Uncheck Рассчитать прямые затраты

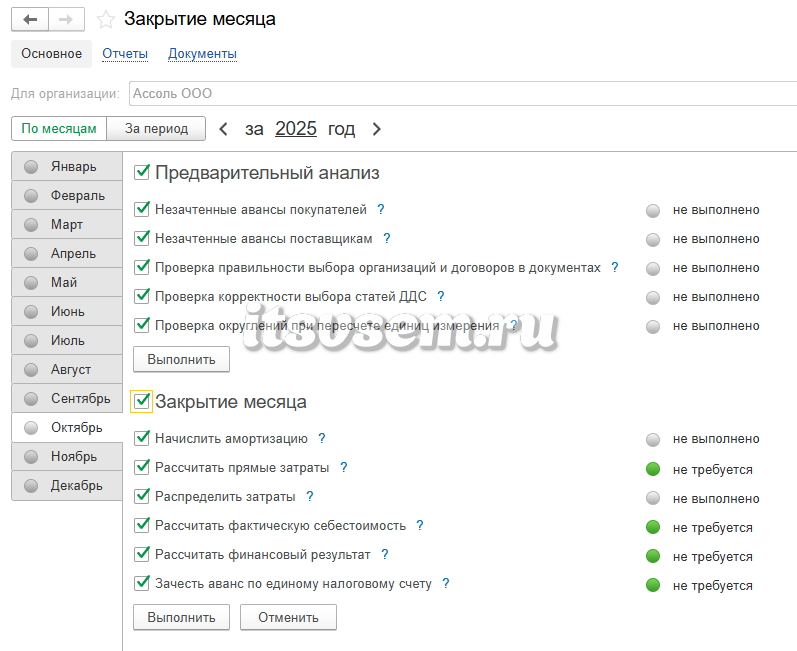click(142, 466)
